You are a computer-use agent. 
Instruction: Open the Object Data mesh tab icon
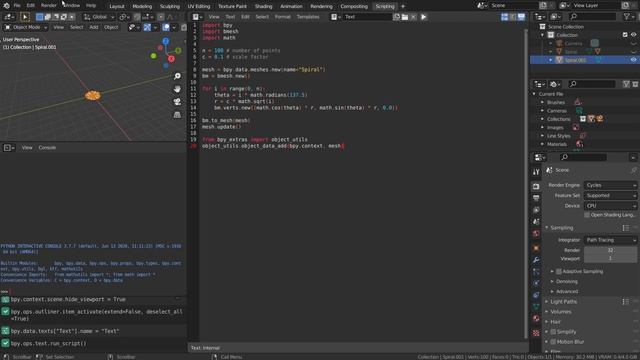click(536, 307)
